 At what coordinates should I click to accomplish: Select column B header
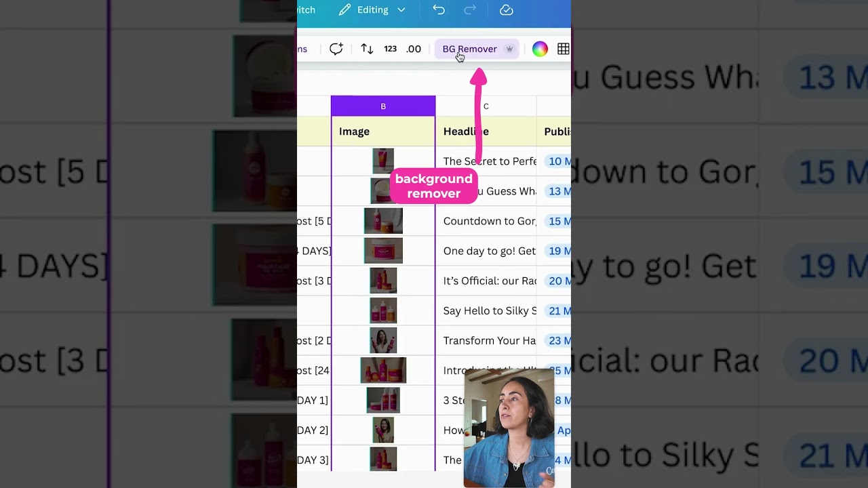tap(383, 106)
